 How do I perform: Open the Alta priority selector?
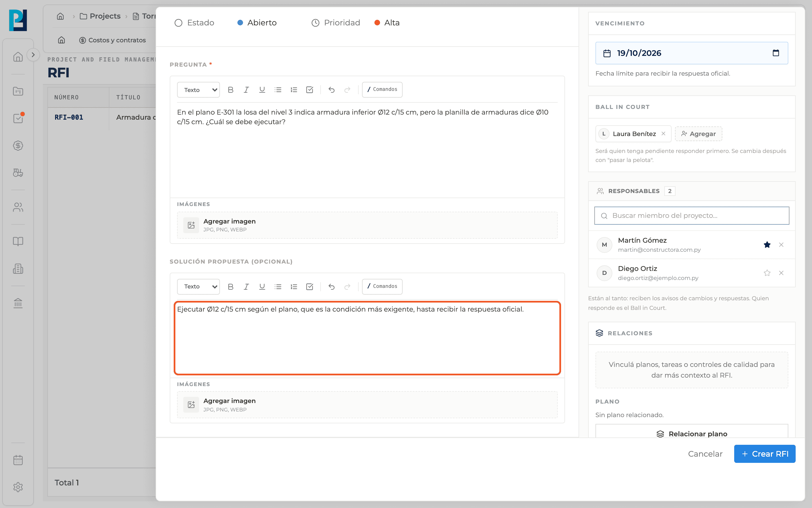coord(387,23)
